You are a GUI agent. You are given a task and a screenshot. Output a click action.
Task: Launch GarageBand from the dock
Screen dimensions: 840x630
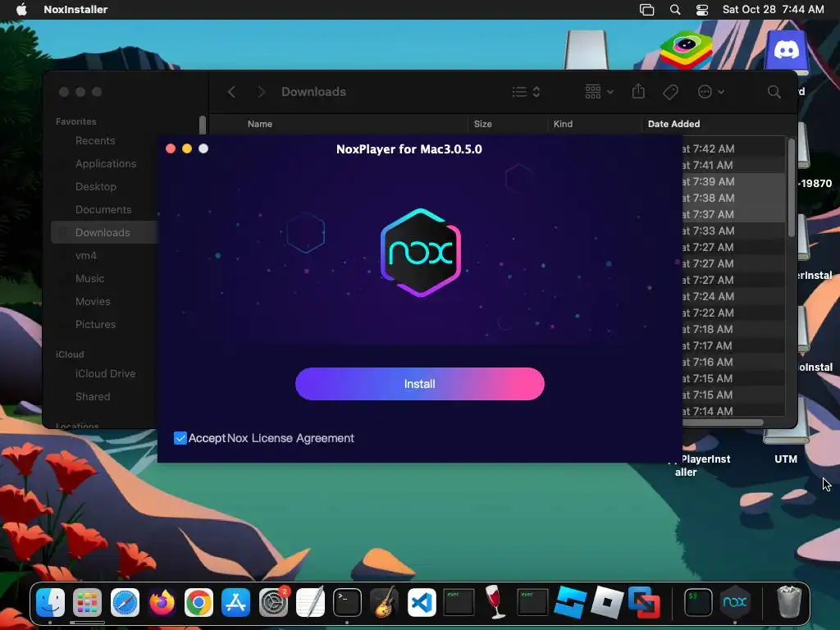point(384,602)
